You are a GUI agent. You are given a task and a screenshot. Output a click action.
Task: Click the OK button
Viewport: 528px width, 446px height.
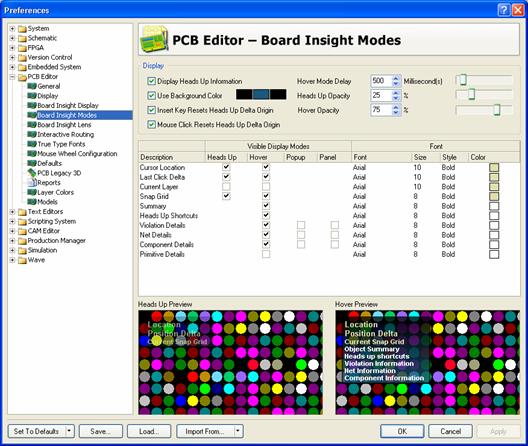pos(402,431)
